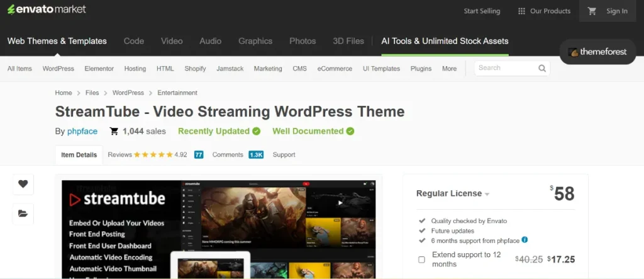Expand the Regular License dropdown
Viewport: 644px width, 279px height.
click(x=453, y=193)
